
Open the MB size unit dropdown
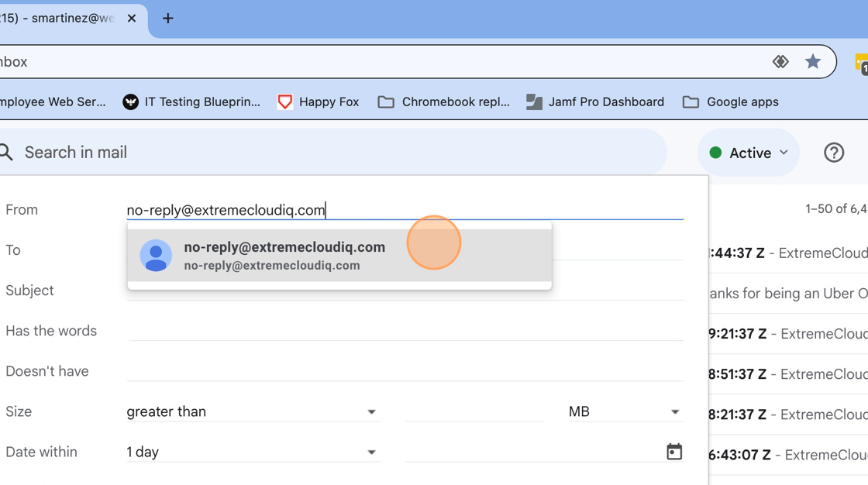click(x=625, y=411)
